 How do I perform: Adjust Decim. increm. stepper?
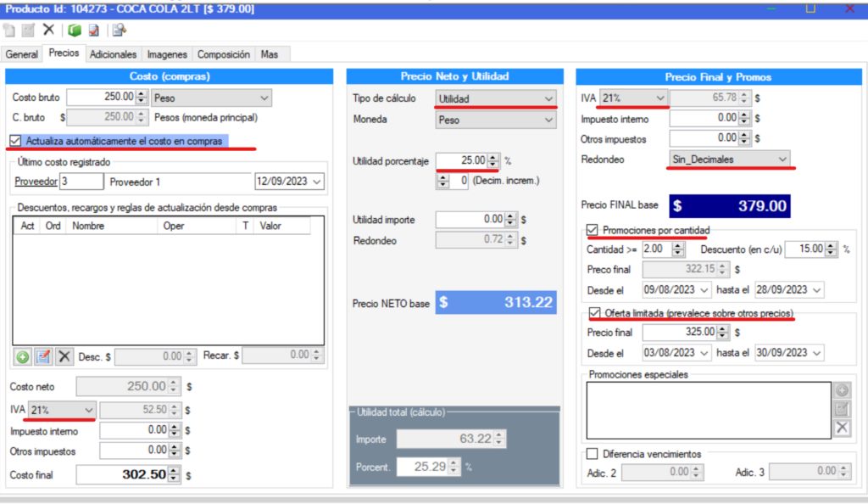(x=442, y=181)
